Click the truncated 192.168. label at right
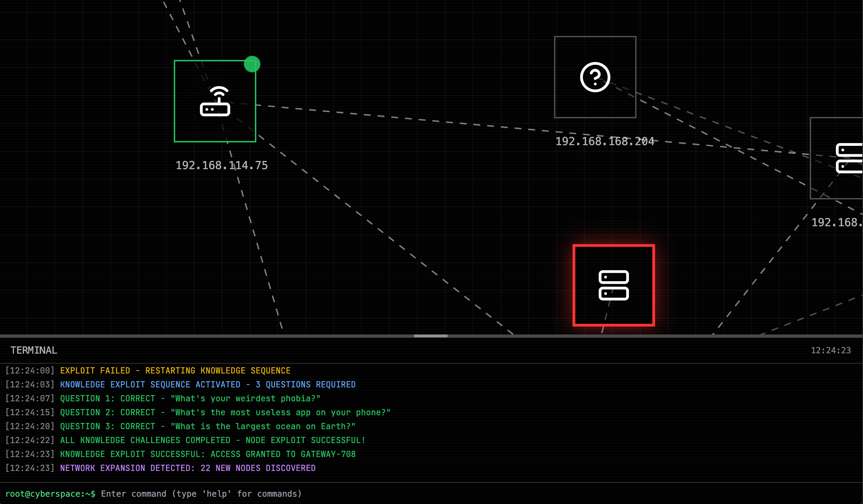Viewport: 863px width, 504px height. 837,222
